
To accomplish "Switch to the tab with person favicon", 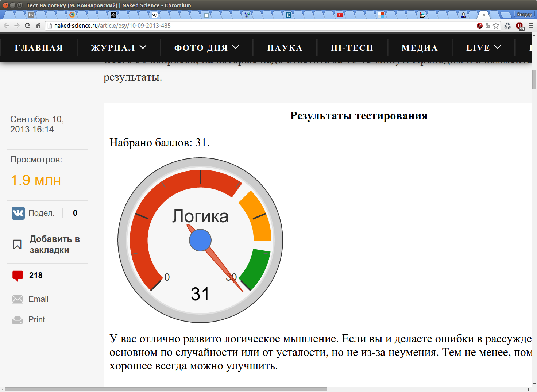I will [463, 15].
